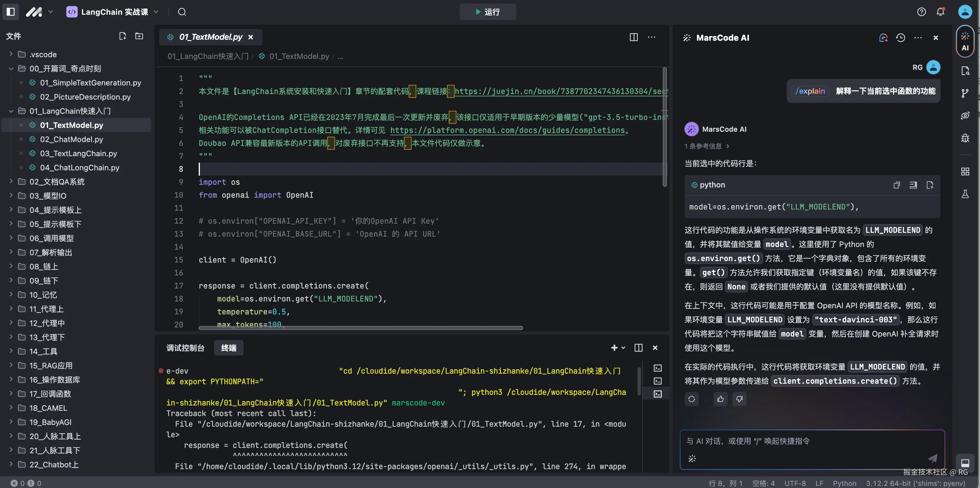Switch to the 调试控制台 tab
Screen dimensions: 980x488
coord(185,348)
